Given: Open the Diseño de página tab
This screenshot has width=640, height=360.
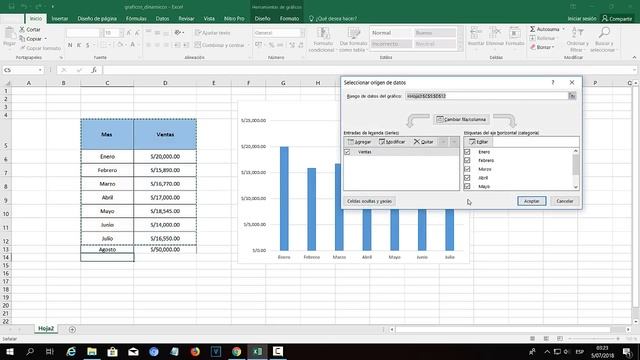Looking at the screenshot, I should tap(97, 18).
